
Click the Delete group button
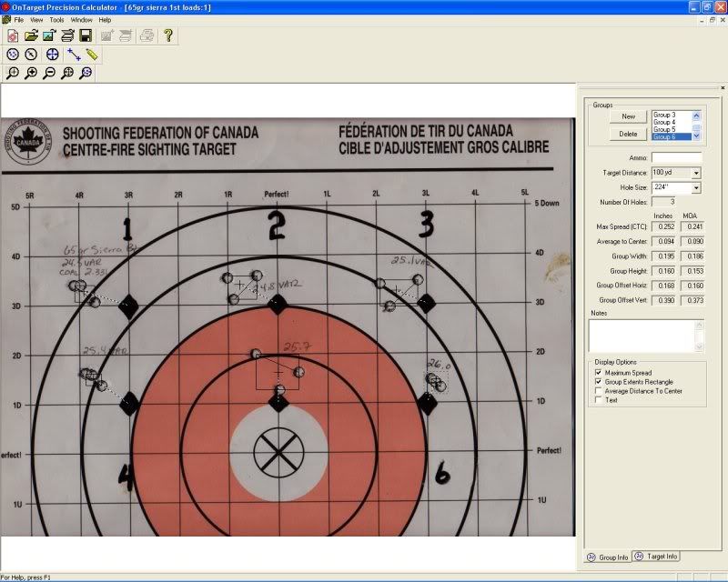pyautogui.click(x=628, y=134)
